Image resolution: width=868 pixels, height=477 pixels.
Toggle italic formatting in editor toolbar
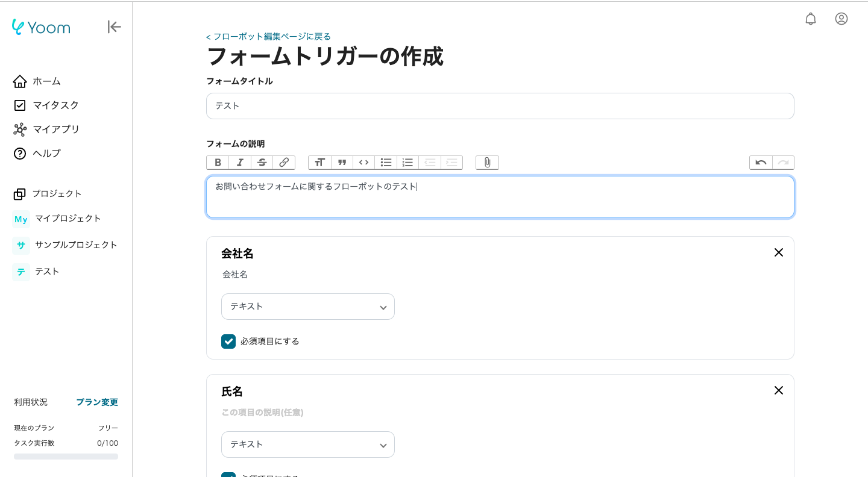click(x=240, y=163)
